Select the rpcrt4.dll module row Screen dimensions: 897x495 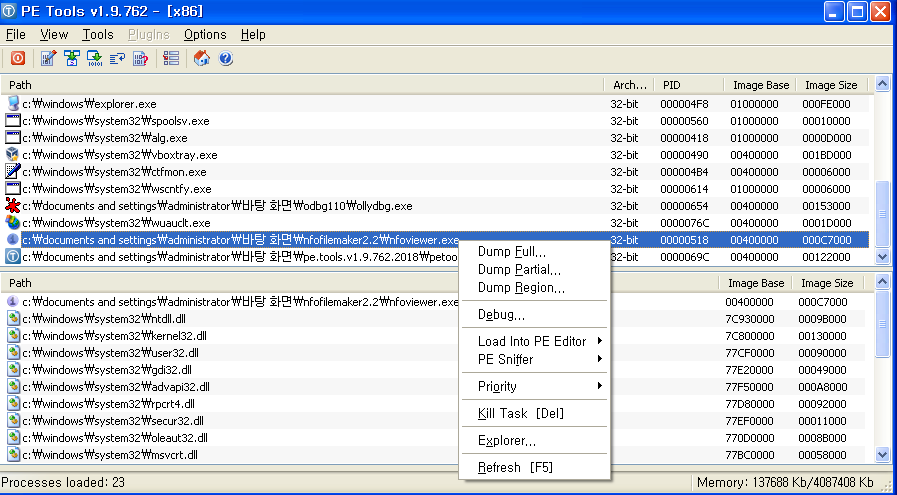point(435,404)
